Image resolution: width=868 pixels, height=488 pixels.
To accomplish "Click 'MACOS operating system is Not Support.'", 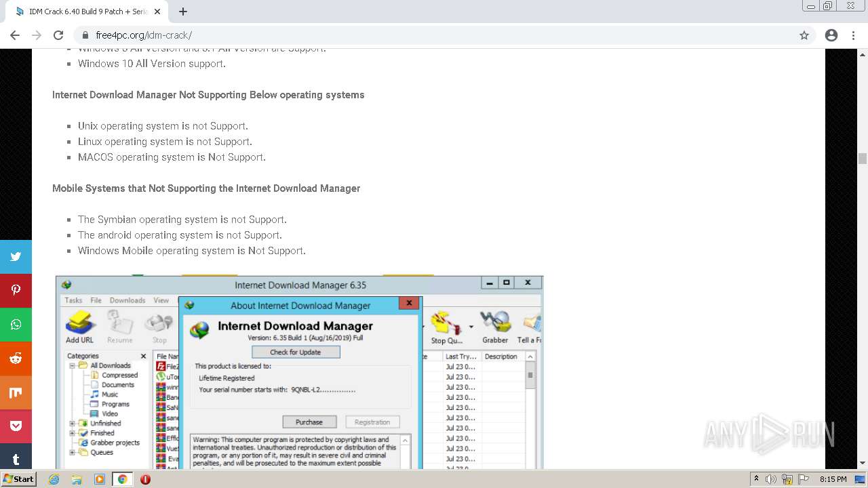I will tap(172, 157).
